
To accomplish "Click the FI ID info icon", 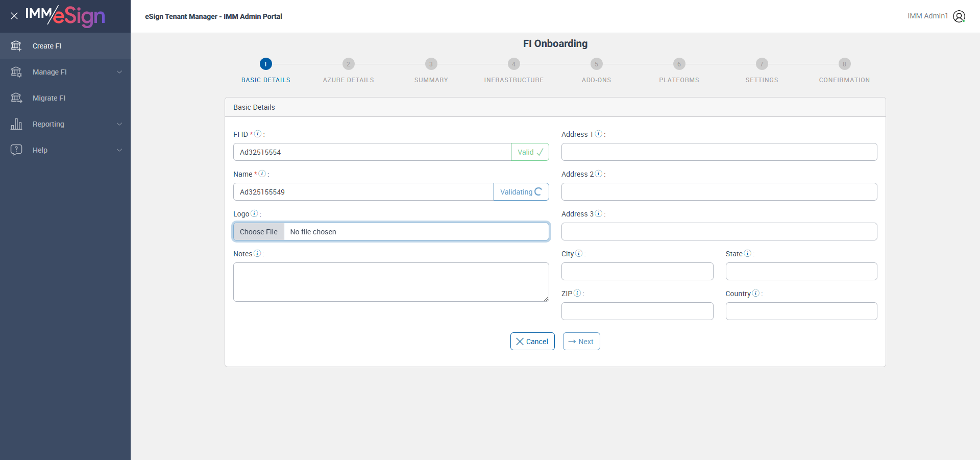I will 258,134.
